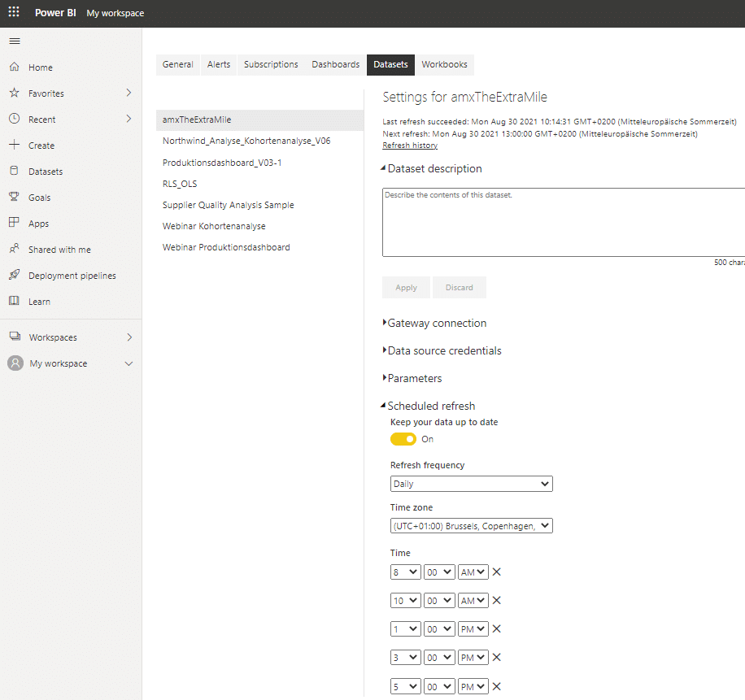
Task: Open the Time zone dropdown
Action: point(472,526)
